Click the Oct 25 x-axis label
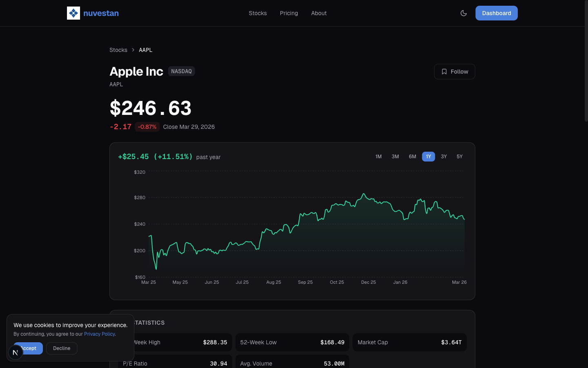The image size is (588, 368). [337, 282]
